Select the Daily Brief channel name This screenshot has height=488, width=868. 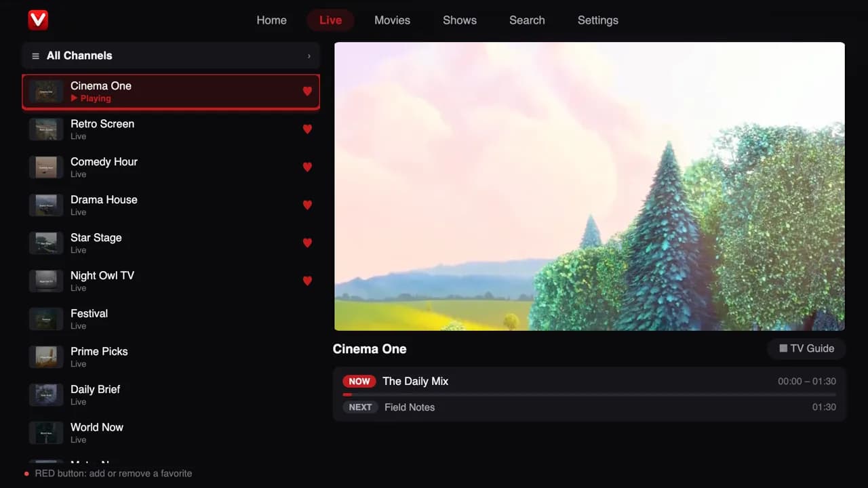coord(96,390)
